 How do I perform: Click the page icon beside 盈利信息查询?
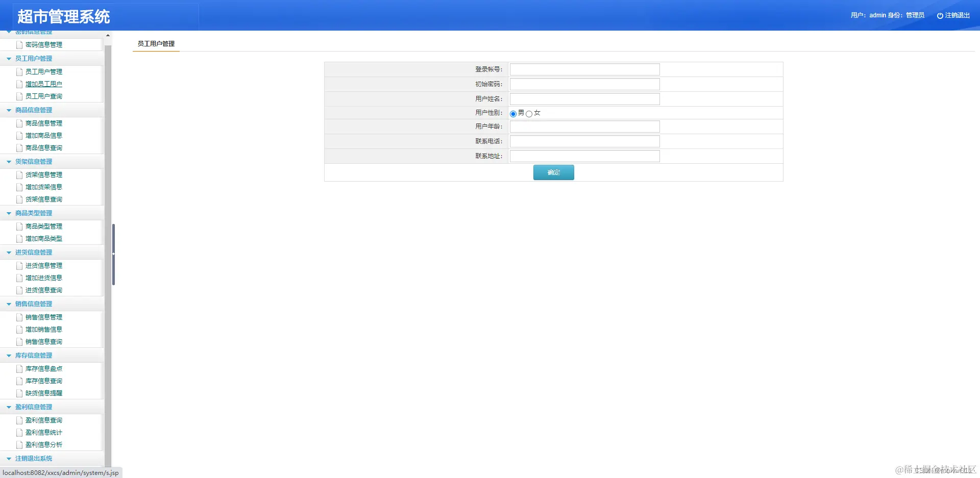pos(19,420)
